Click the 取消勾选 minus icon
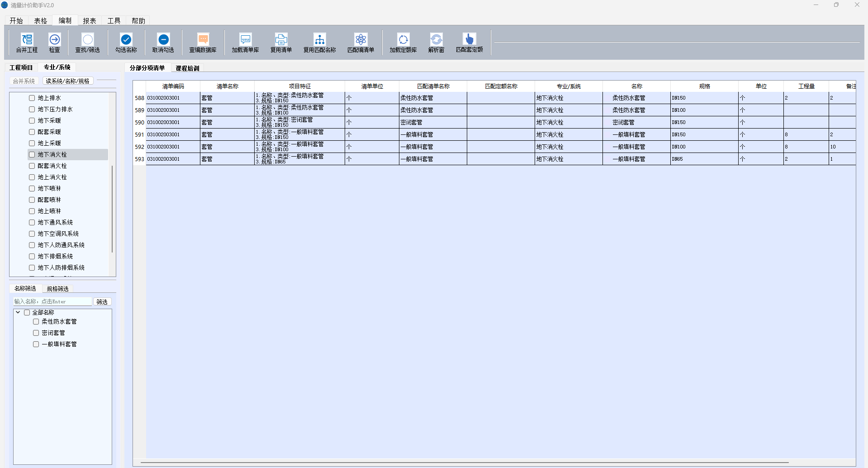Viewport: 868px width, 468px height. (x=164, y=39)
